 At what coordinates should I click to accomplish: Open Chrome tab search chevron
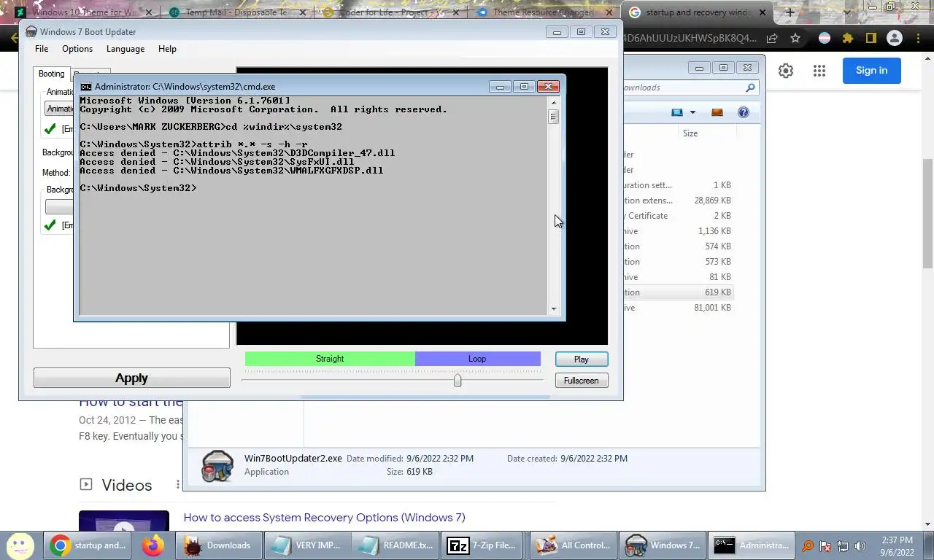[x=847, y=12]
